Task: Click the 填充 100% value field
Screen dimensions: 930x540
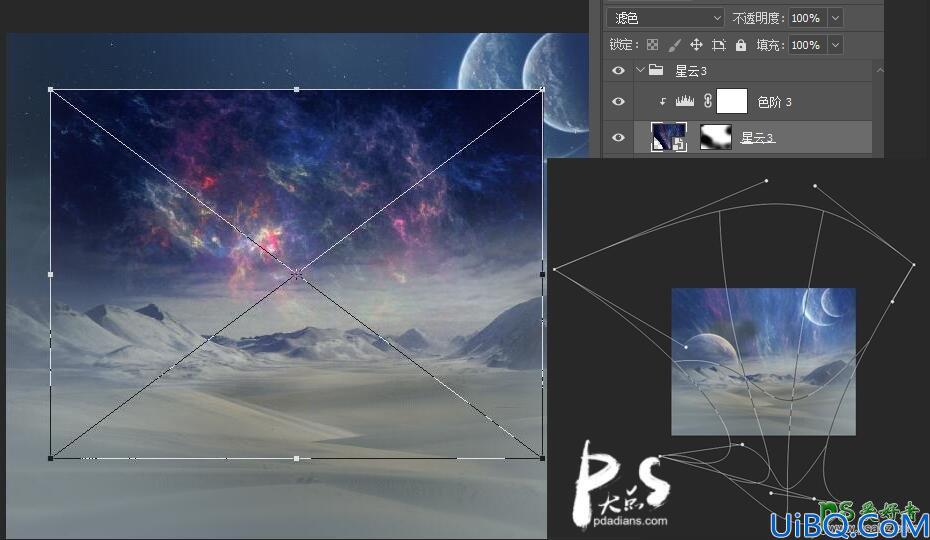Action: [807, 45]
